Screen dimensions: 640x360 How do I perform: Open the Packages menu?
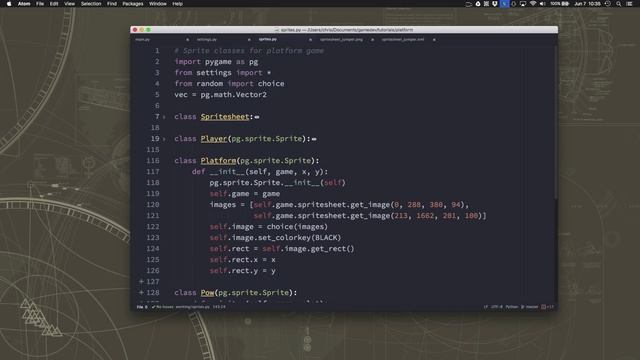(133, 4)
